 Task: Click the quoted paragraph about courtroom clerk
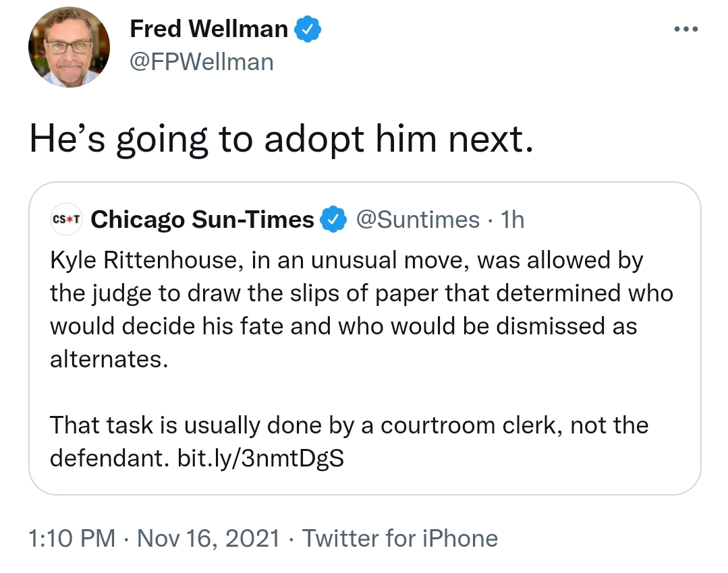coord(349,442)
